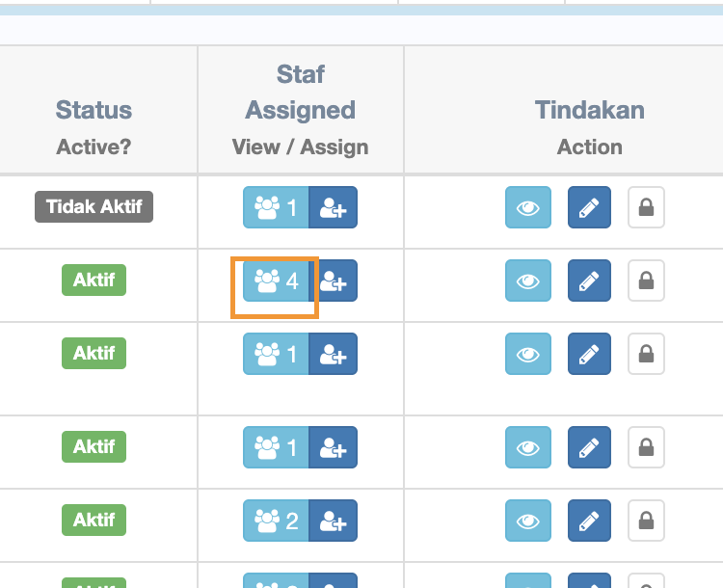The height and width of the screenshot is (588, 723).
Task: Assign staff to the row with 2 staff
Action: pyautogui.click(x=333, y=521)
